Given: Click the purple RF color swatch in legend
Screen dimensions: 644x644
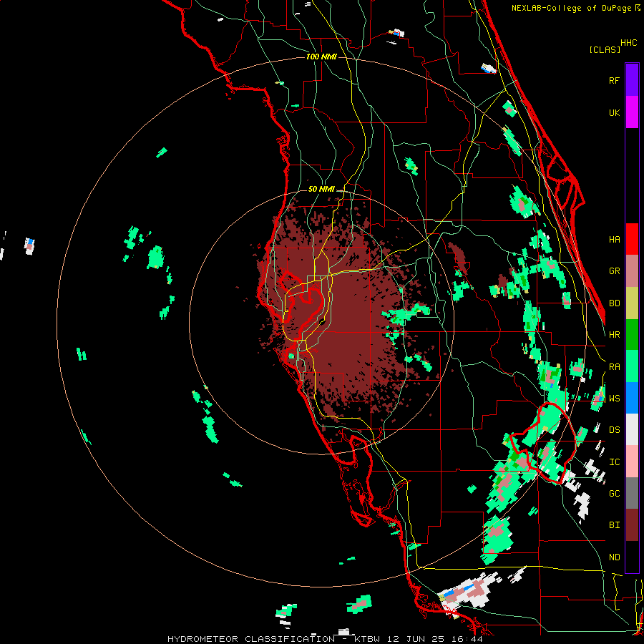Looking at the screenshot, I should point(632,80).
